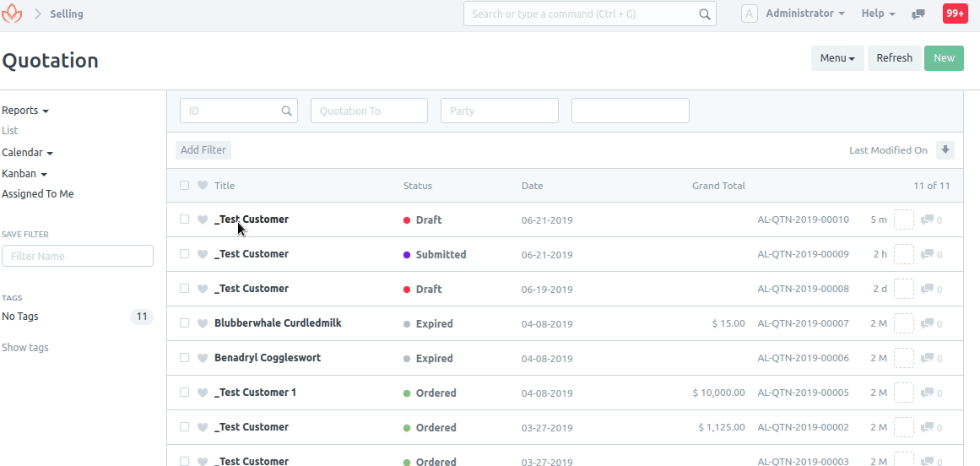Click the $ 10,000.00 grand total value
The height and width of the screenshot is (466, 980).
(718, 393)
